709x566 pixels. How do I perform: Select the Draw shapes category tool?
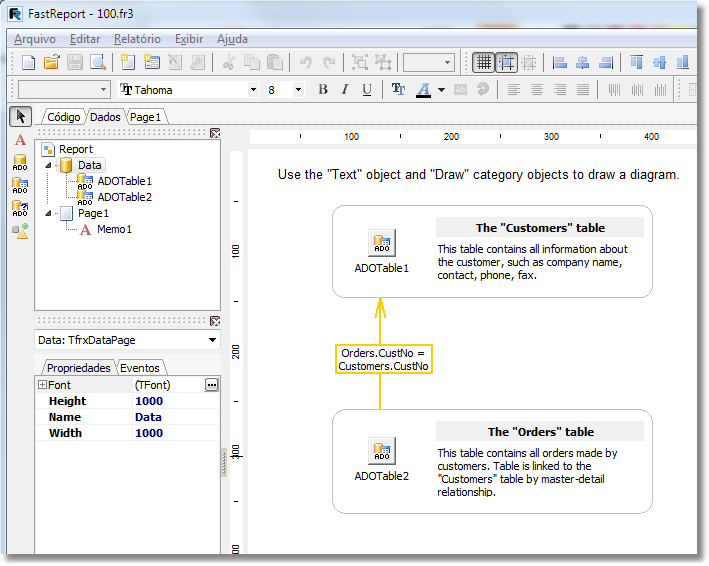tap(20, 231)
